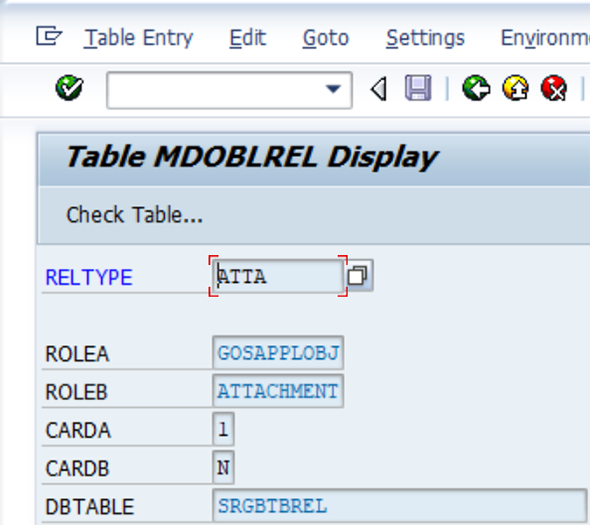Click the red Cancel icon
The height and width of the screenshot is (525, 590).
coord(554,88)
